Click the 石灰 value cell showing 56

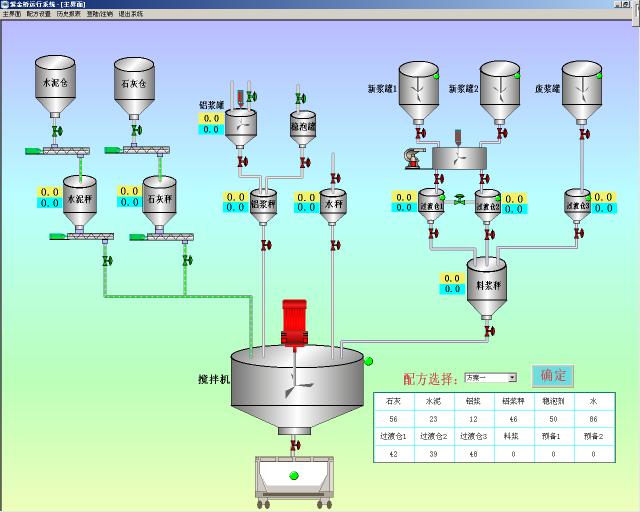click(x=393, y=419)
